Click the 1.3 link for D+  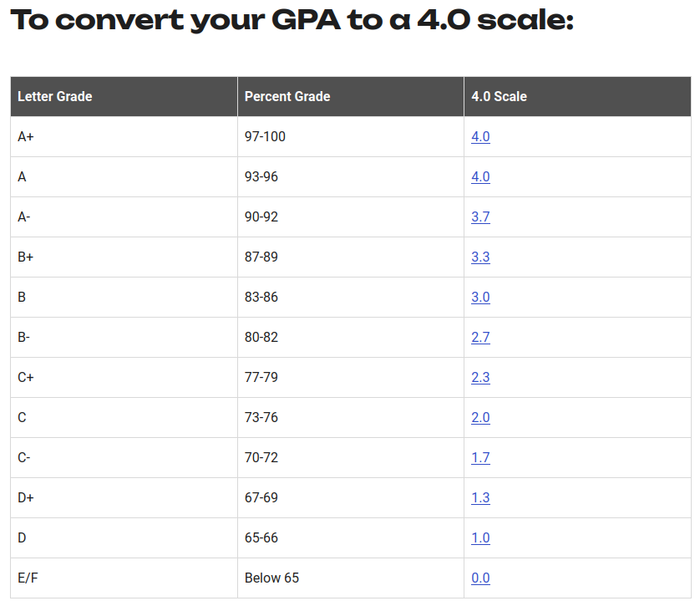point(480,498)
